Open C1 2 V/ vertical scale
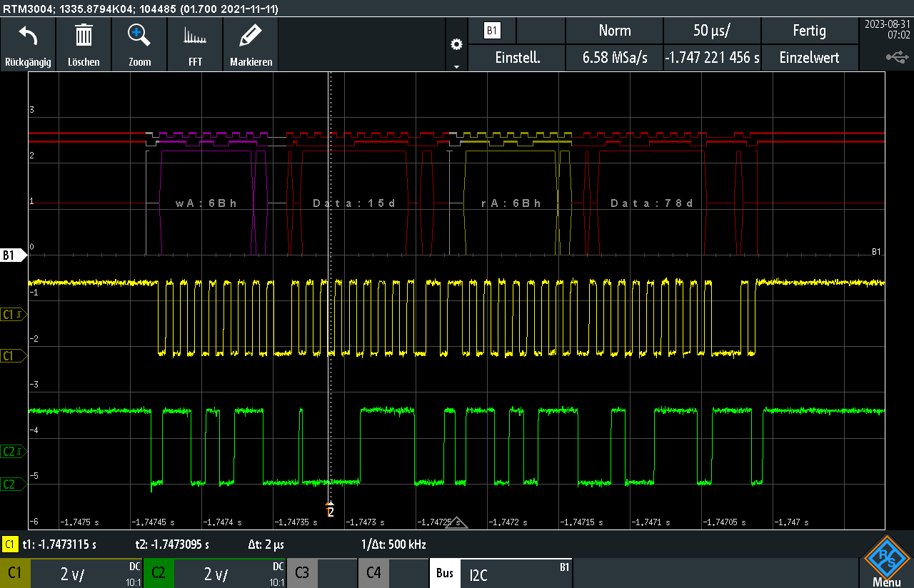This screenshot has height=588, width=914. (87, 572)
